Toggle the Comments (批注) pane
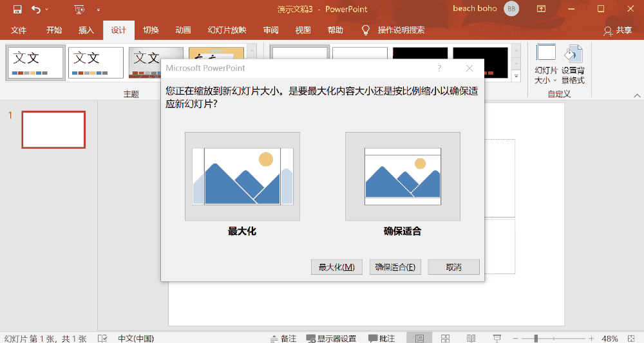The height and width of the screenshot is (343, 644). (382, 338)
